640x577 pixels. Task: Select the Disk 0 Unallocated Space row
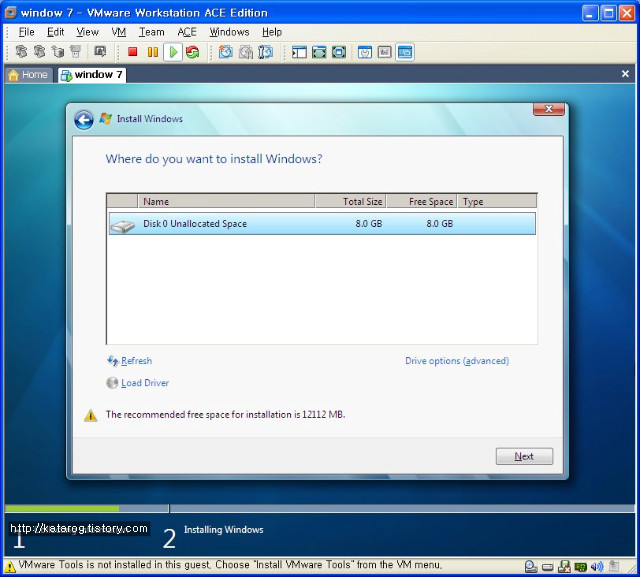click(322, 224)
